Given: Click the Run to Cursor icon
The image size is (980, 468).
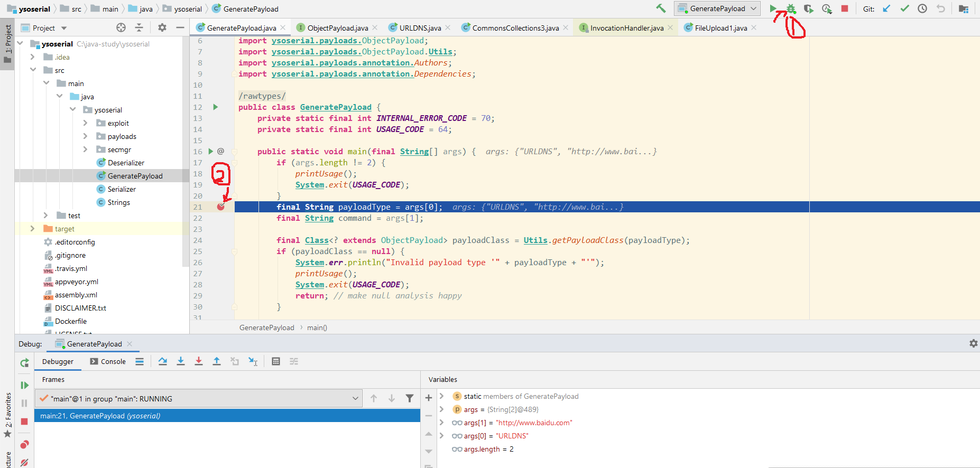Looking at the screenshot, I should point(253,361).
